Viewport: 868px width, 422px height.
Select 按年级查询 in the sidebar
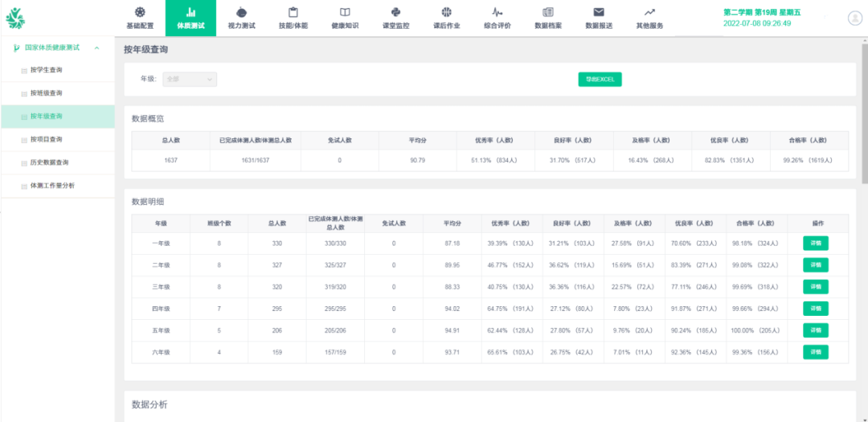pyautogui.click(x=58, y=117)
